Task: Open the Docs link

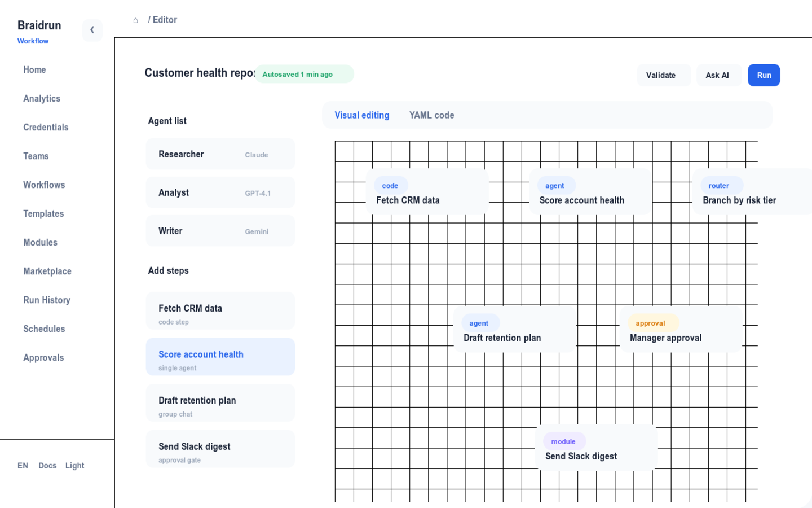Action: 47,466
